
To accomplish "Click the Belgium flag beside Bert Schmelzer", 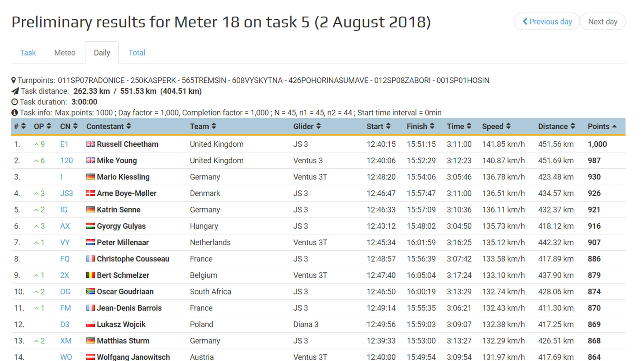I will (x=90, y=275).
